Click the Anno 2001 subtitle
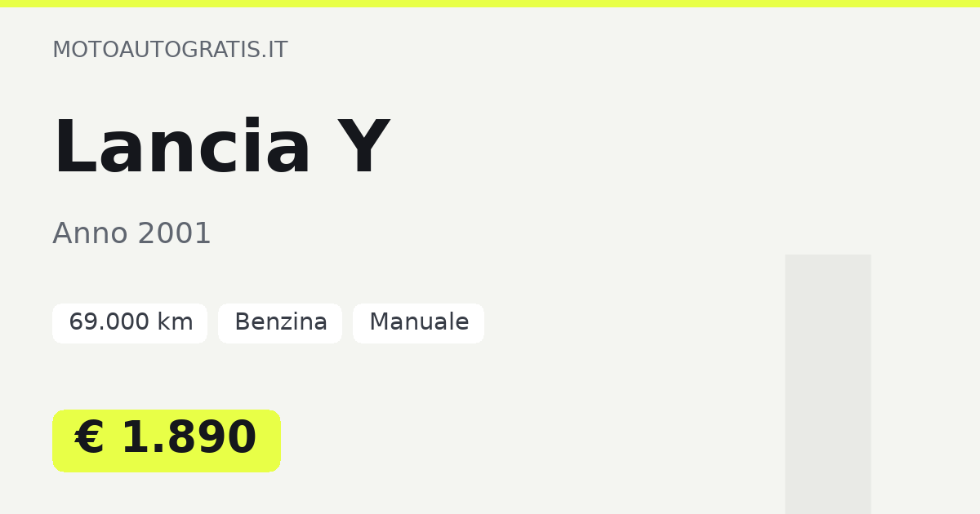 (131, 234)
